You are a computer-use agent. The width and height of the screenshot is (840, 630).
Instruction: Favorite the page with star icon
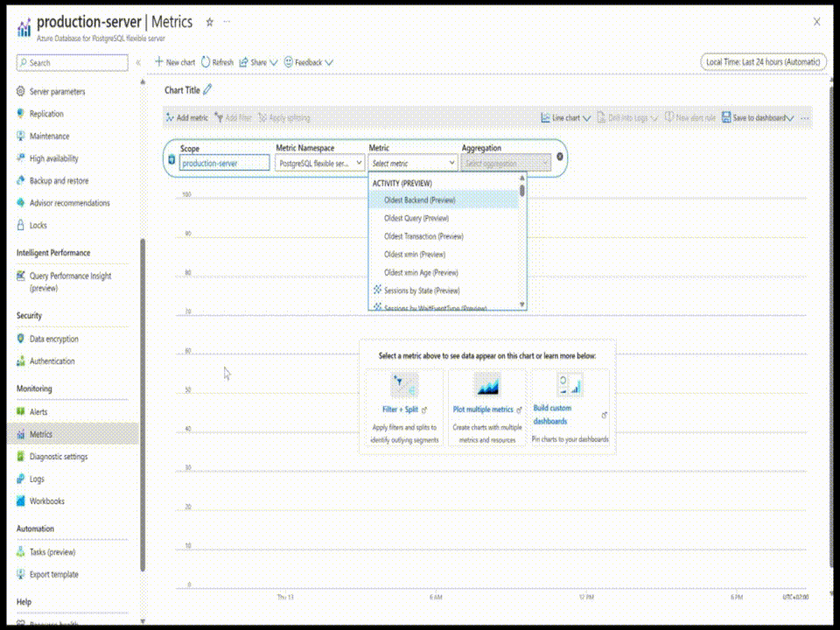pyautogui.click(x=209, y=22)
